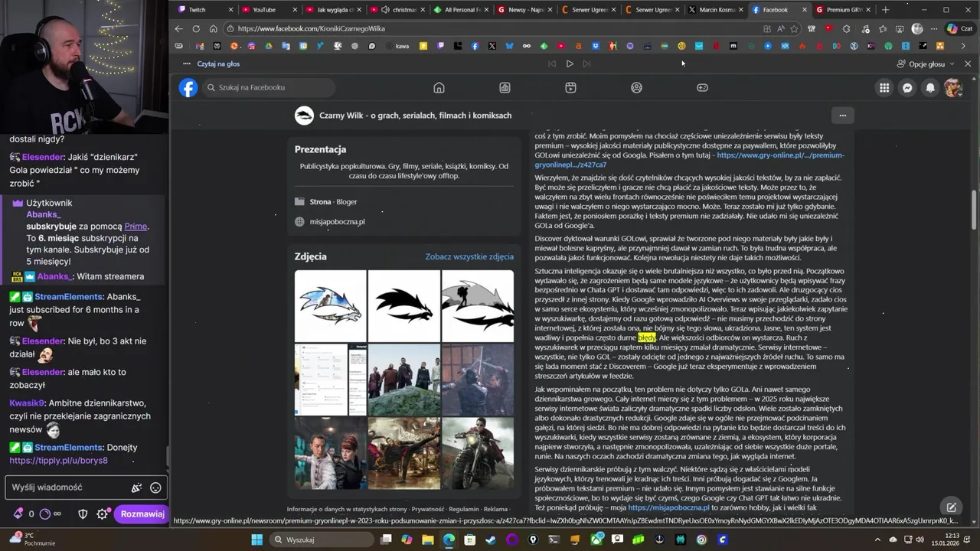This screenshot has height=551, width=980.
Task: Switch to the Twitch tab
Action: point(203,10)
